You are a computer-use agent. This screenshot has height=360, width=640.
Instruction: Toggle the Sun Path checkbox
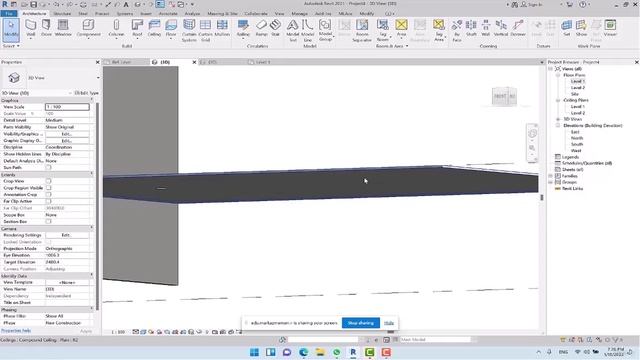click(x=48, y=167)
